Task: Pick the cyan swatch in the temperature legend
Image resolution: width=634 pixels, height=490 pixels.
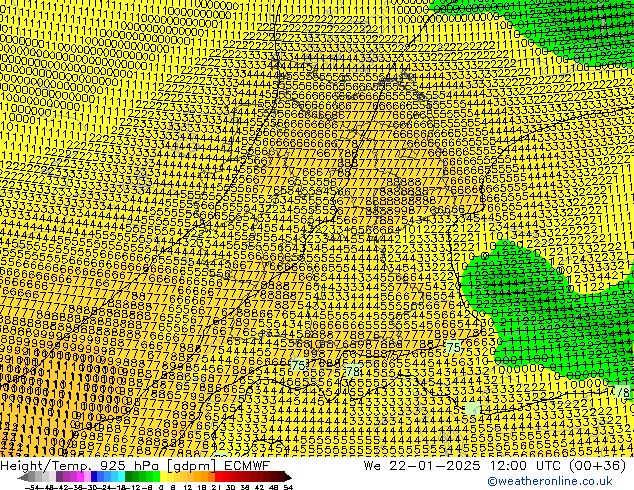Action: coord(121,477)
